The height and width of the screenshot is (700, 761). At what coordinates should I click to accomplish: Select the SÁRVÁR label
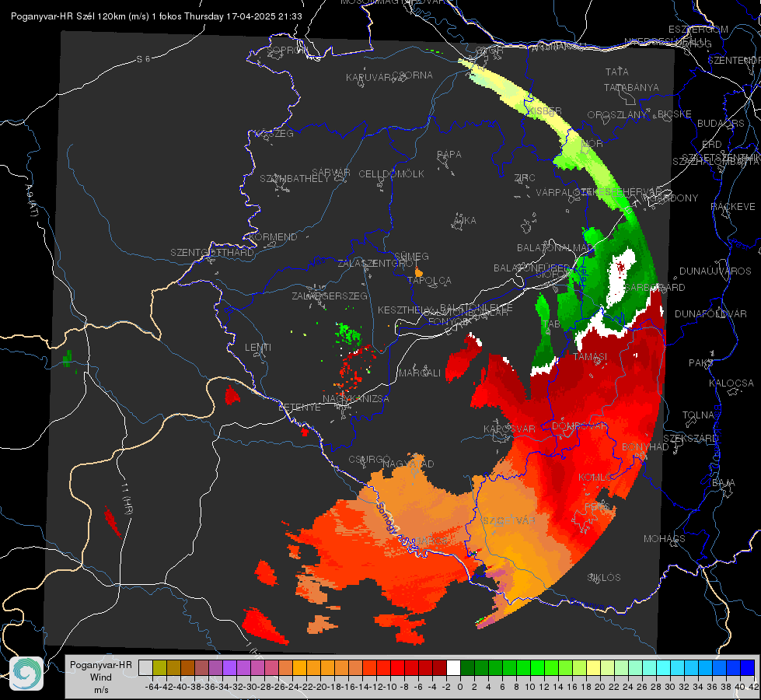[x=331, y=173]
